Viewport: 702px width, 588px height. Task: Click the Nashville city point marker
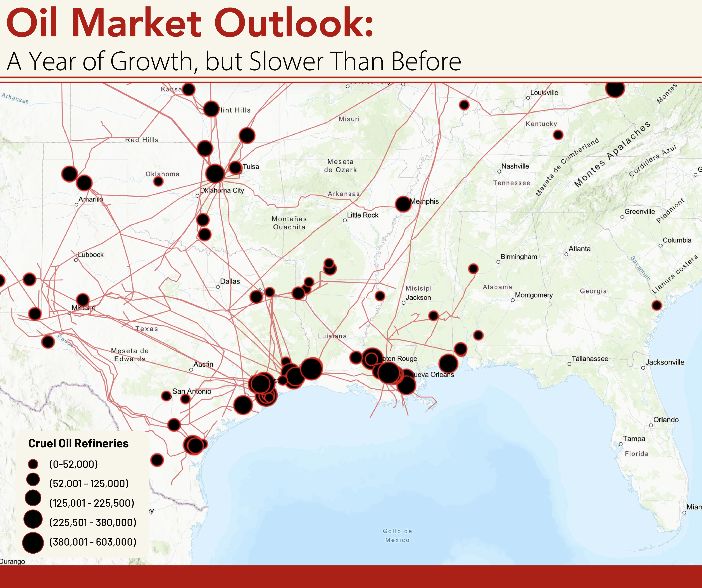click(499, 171)
